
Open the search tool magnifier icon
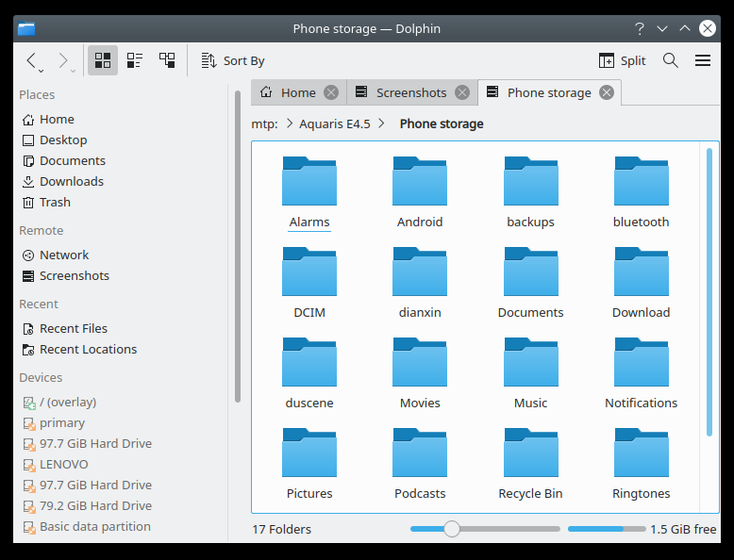(671, 60)
